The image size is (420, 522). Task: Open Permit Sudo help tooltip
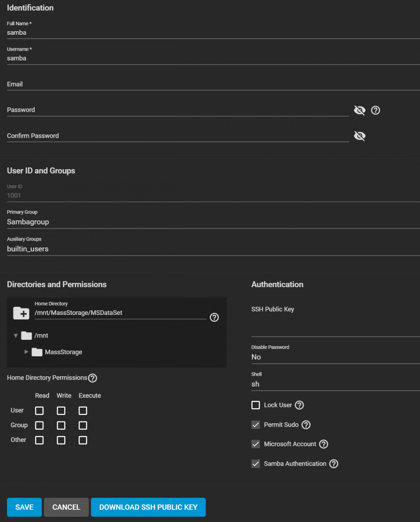(306, 425)
